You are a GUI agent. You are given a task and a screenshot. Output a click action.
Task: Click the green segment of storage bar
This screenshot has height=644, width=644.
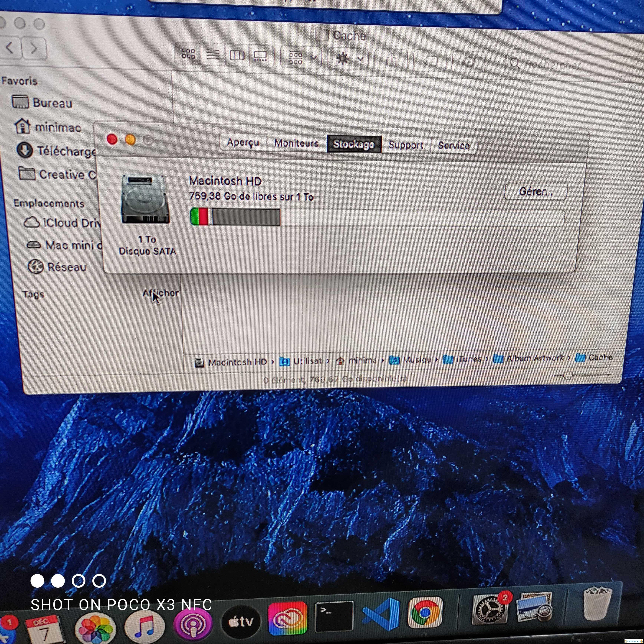click(x=195, y=216)
